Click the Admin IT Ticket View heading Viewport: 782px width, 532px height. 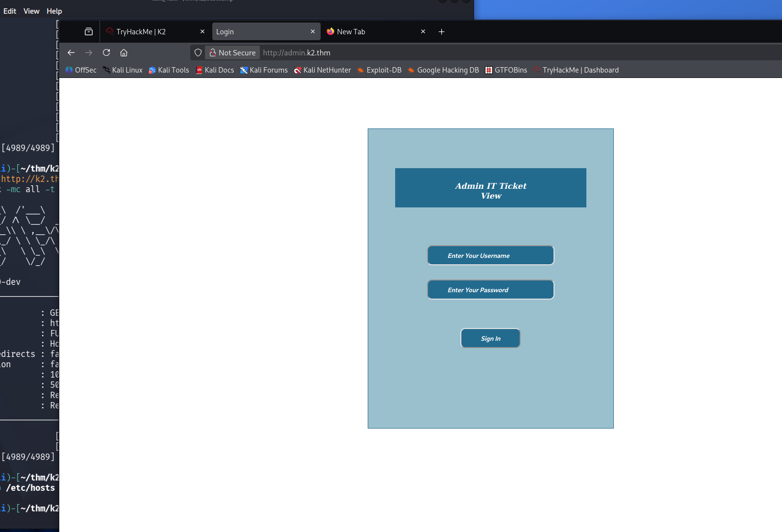(491, 191)
